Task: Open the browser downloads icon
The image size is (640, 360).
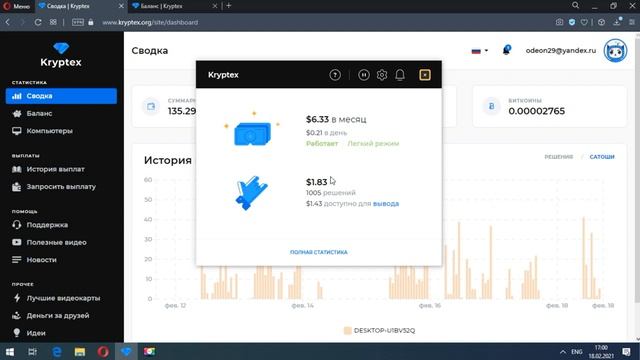Action: coord(617,22)
